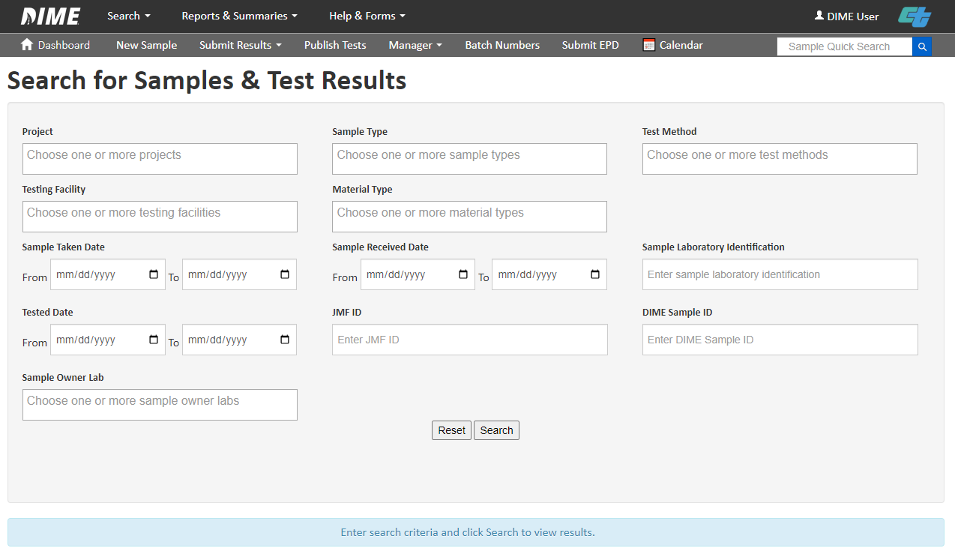The image size is (955, 560).
Task: Open Tested Date From calendar picker
Action: click(x=154, y=340)
